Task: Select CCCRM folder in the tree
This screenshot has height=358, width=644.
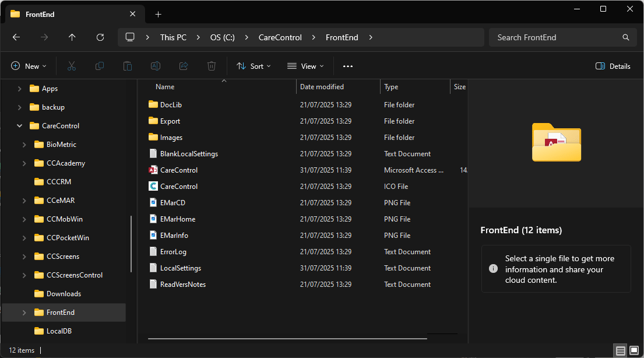Action: click(x=59, y=182)
